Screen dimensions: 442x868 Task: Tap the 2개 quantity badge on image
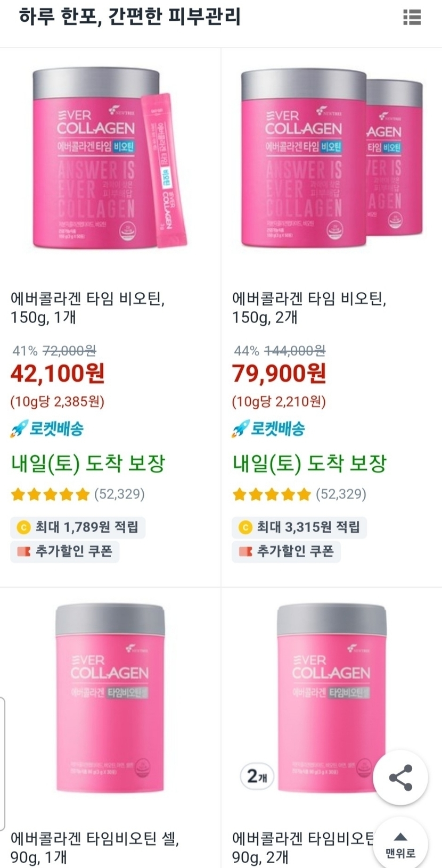click(257, 776)
